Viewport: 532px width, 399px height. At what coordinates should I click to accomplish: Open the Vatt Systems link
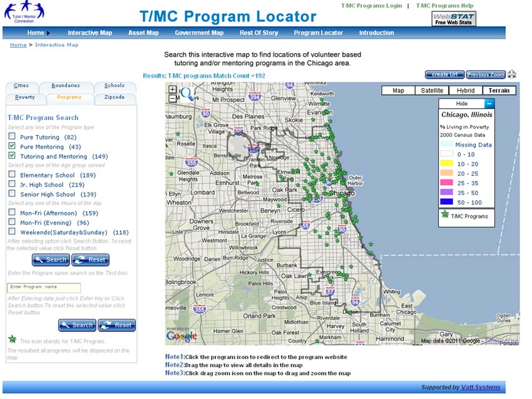click(x=481, y=387)
